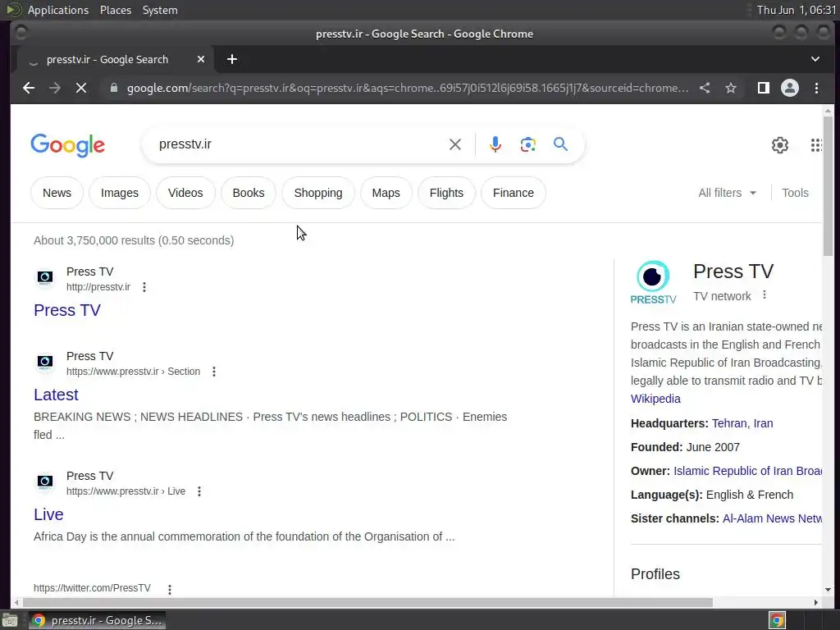
Task: Click the 'Profiles' heading
Action: pyautogui.click(x=655, y=573)
